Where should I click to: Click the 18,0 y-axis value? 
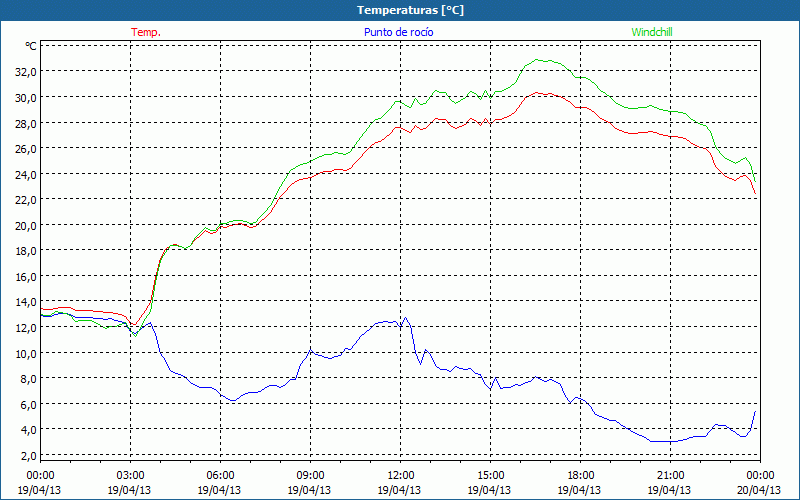pos(27,251)
